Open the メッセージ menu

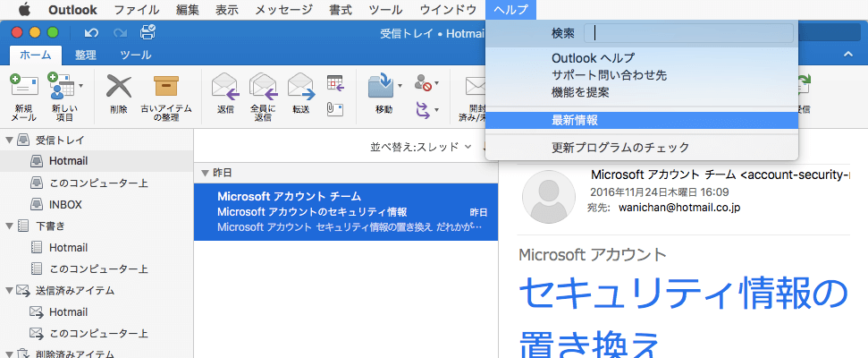coord(282,10)
